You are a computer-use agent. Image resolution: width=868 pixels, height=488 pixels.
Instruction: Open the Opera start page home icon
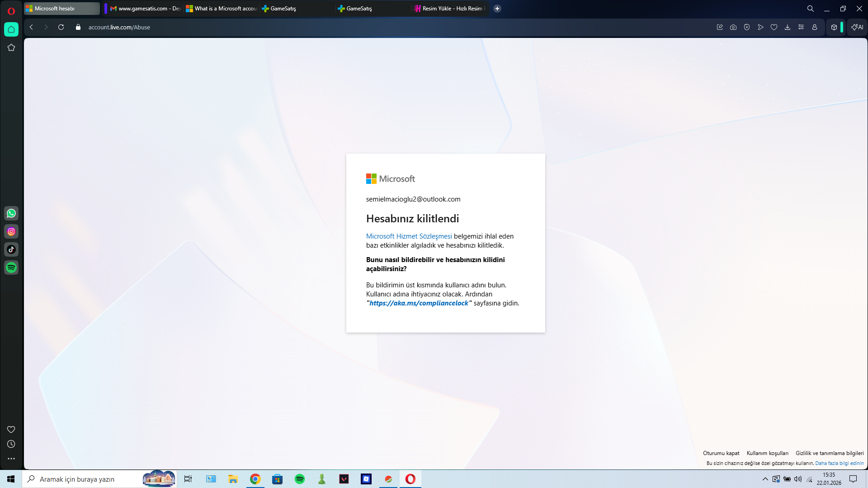[x=11, y=29]
